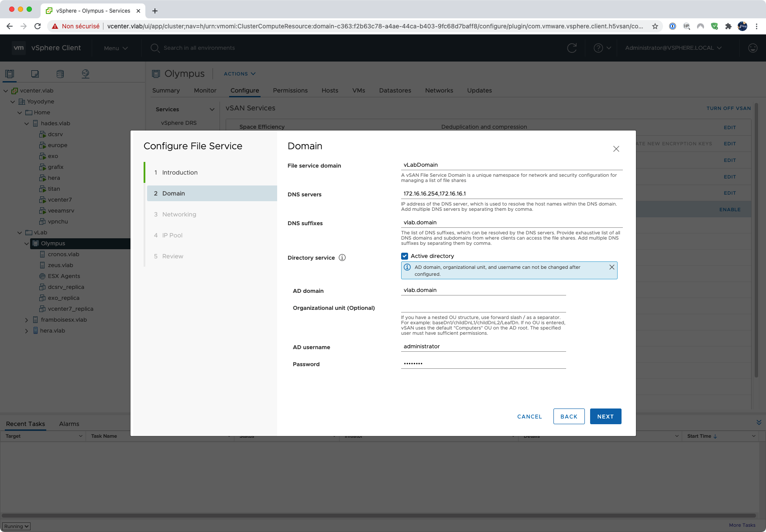Open the feedback smiley icon
Viewport: 766px width, 532px height.
point(752,48)
